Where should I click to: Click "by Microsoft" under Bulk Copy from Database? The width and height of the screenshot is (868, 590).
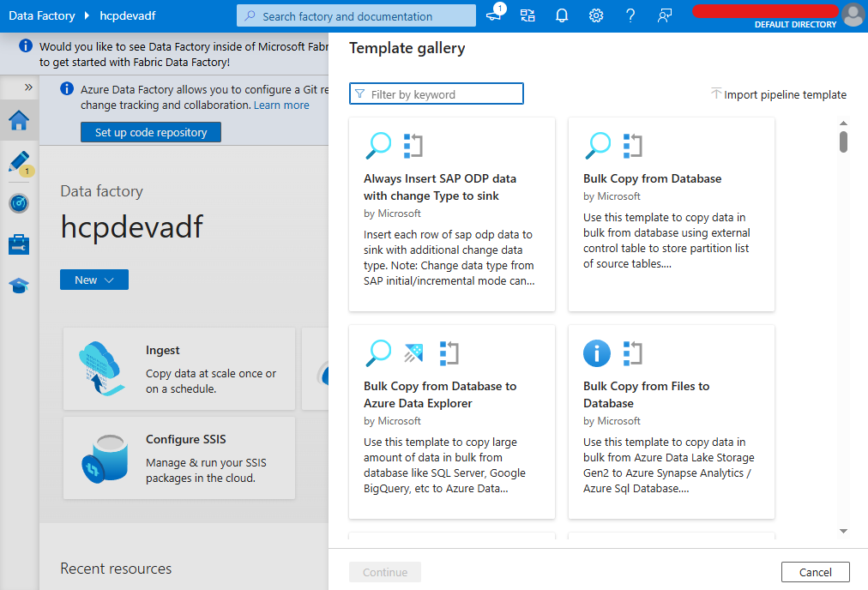coord(612,196)
